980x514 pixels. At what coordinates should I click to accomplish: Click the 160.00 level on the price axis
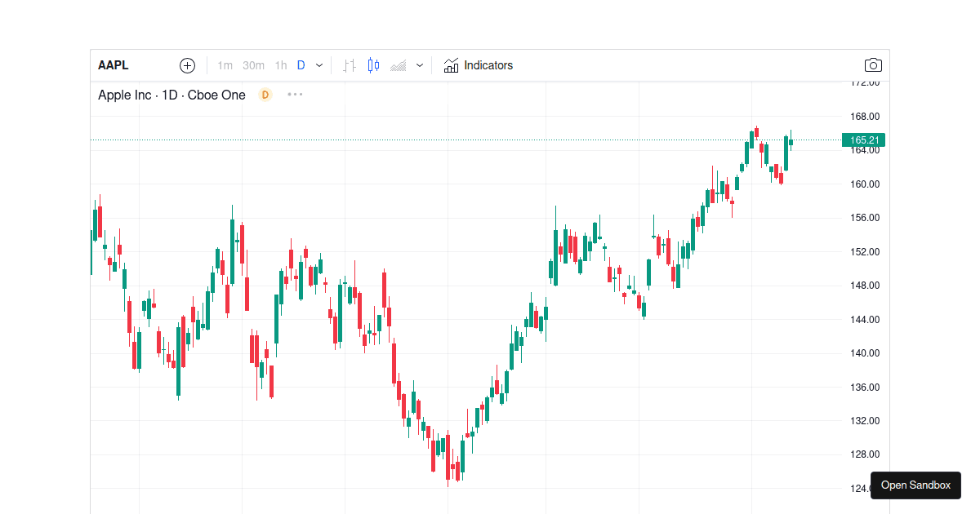(863, 184)
